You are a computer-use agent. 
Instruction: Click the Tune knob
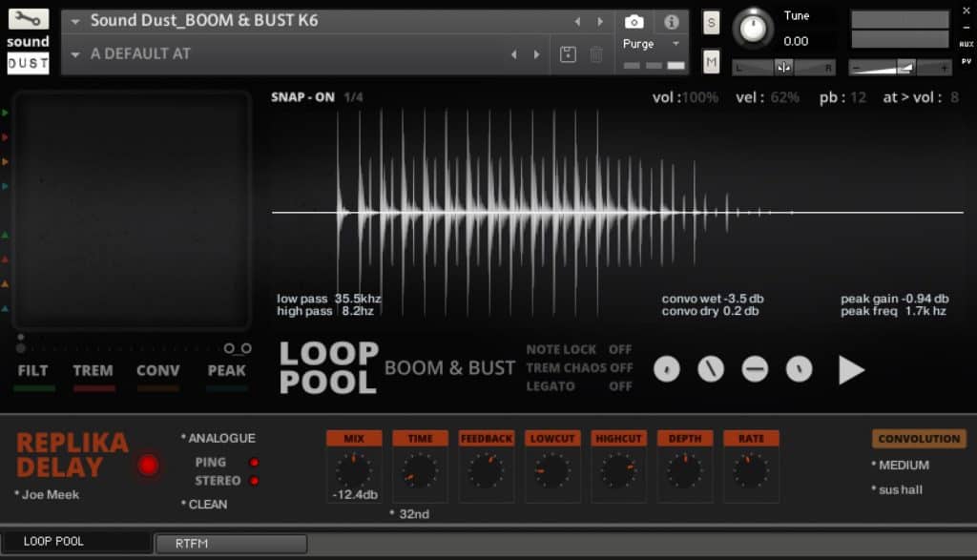pyautogui.click(x=753, y=28)
